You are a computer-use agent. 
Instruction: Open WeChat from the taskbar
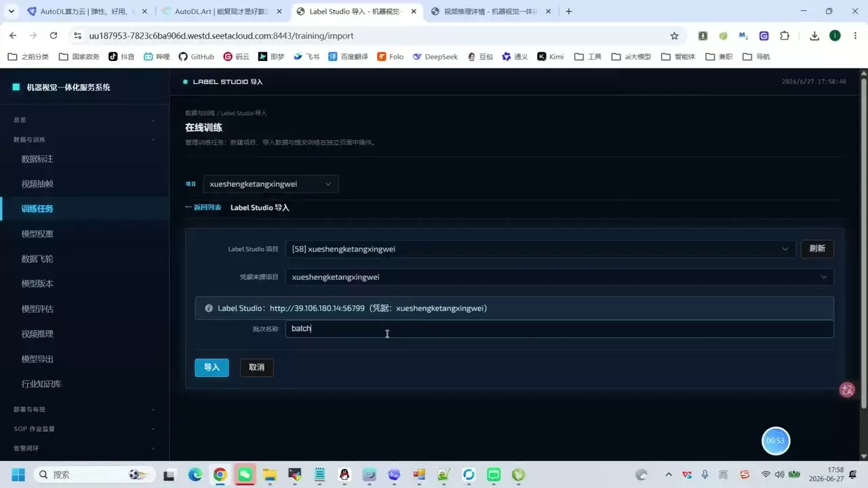[x=245, y=474]
